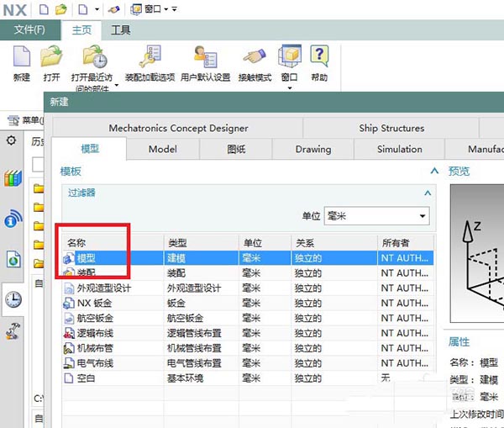This screenshot has height=428, width=504.
Task: Open dropdown arrow beside second new-document icon
Action: pyautogui.click(x=97, y=9)
